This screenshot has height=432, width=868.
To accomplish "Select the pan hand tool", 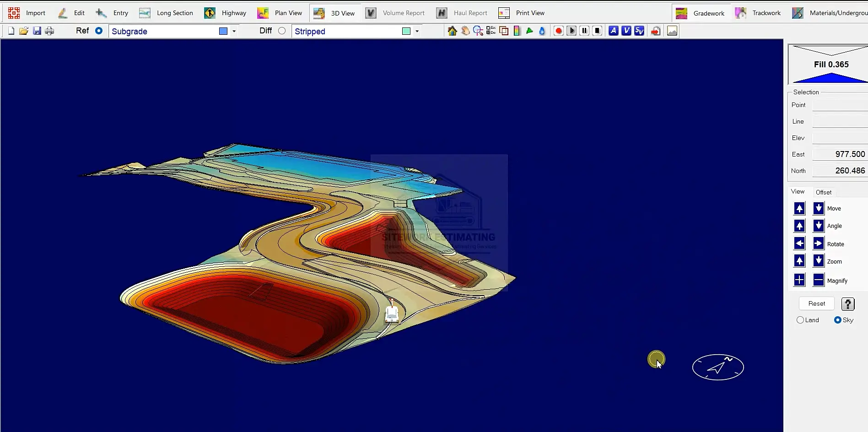I will coord(465,31).
